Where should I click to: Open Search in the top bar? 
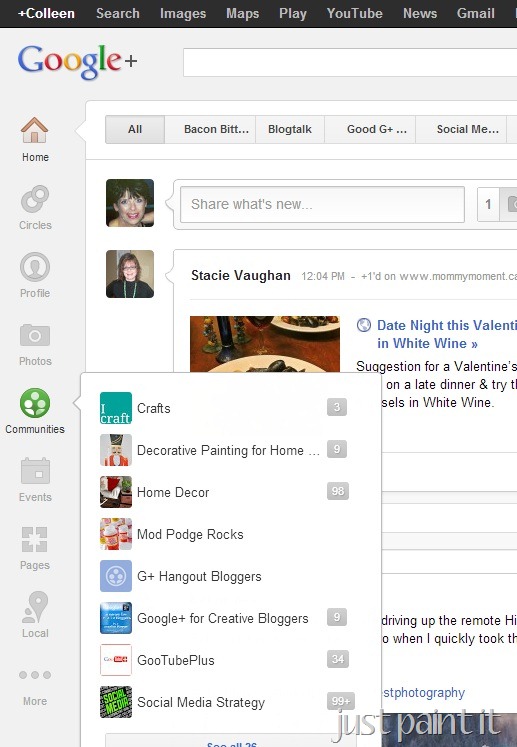click(118, 13)
